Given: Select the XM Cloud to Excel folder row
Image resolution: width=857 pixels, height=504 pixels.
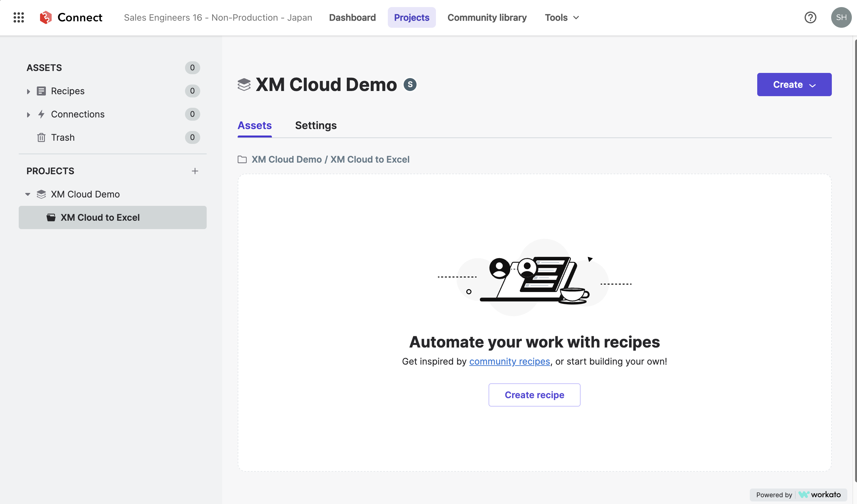Looking at the screenshot, I should pos(113,217).
